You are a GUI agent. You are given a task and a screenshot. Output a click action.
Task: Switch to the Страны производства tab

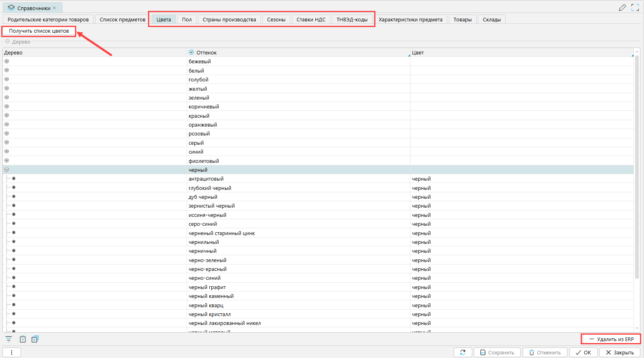229,19
